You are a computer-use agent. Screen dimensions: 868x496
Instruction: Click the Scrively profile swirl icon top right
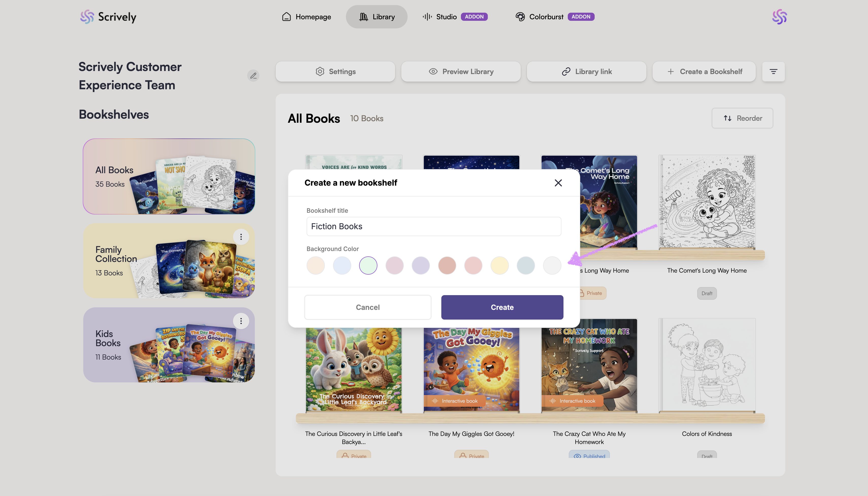pyautogui.click(x=779, y=17)
